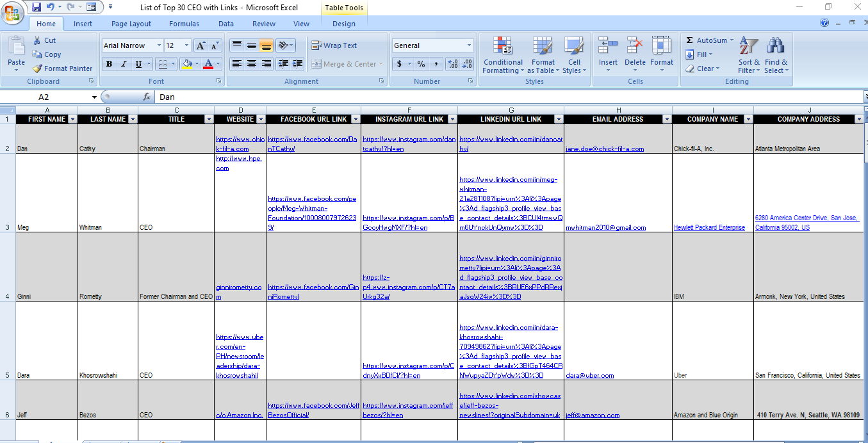Align text left

[236, 64]
